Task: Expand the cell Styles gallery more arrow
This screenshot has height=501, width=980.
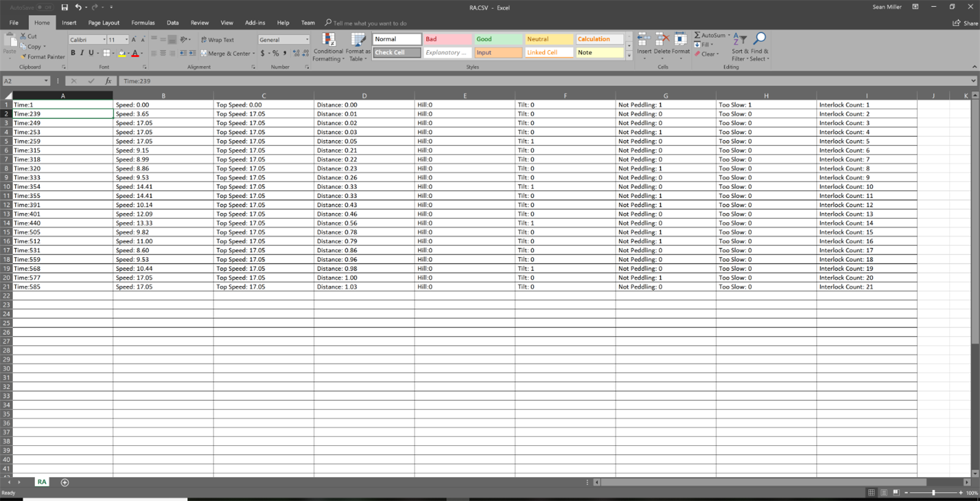Action: pyautogui.click(x=629, y=56)
